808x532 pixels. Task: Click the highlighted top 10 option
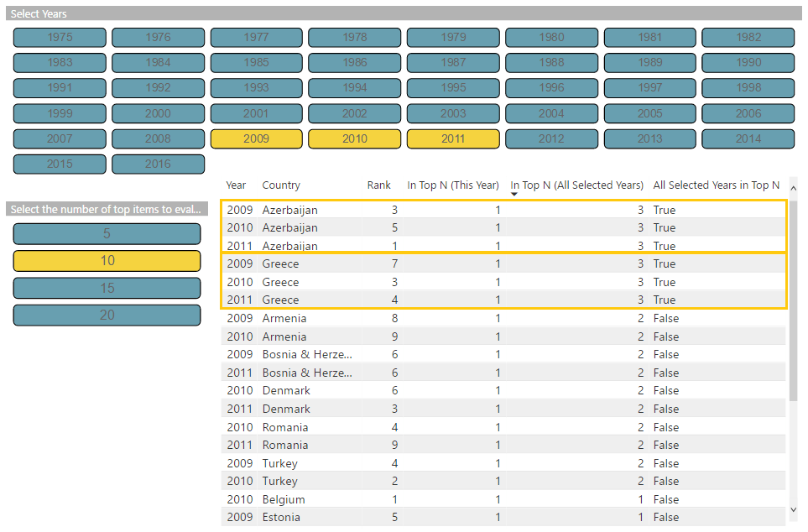coord(107,261)
